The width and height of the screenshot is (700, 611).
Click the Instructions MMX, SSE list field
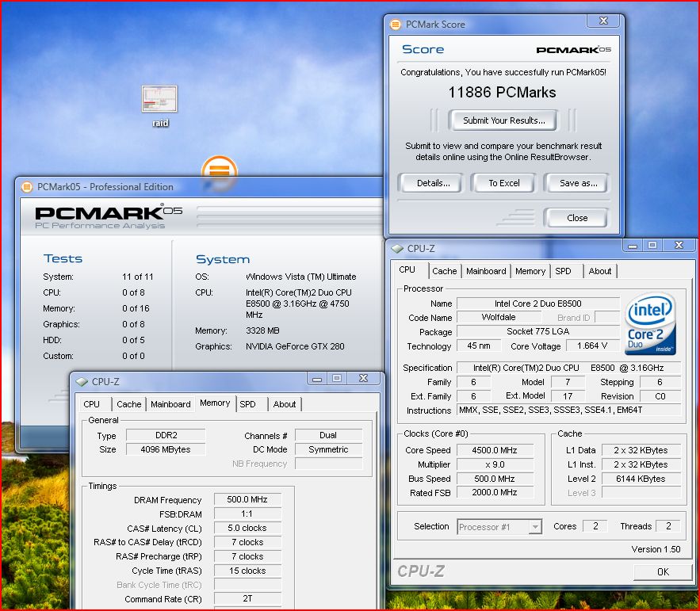tap(568, 411)
